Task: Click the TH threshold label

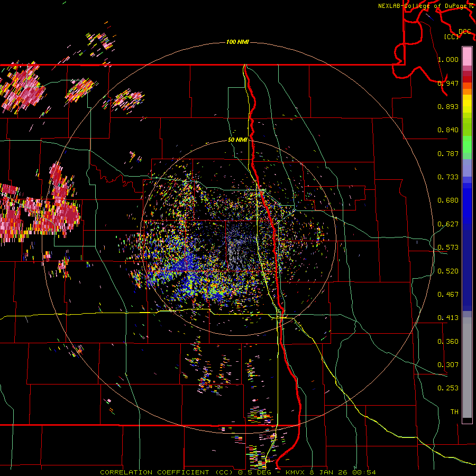Action: click(x=454, y=412)
